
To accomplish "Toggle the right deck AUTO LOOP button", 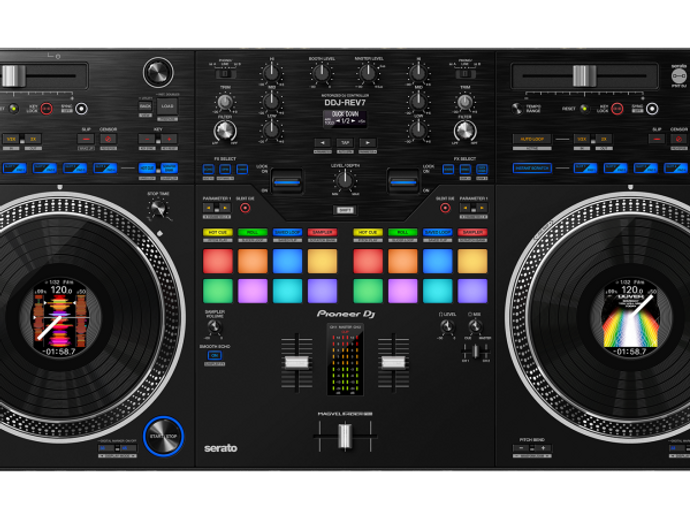I will (x=532, y=139).
